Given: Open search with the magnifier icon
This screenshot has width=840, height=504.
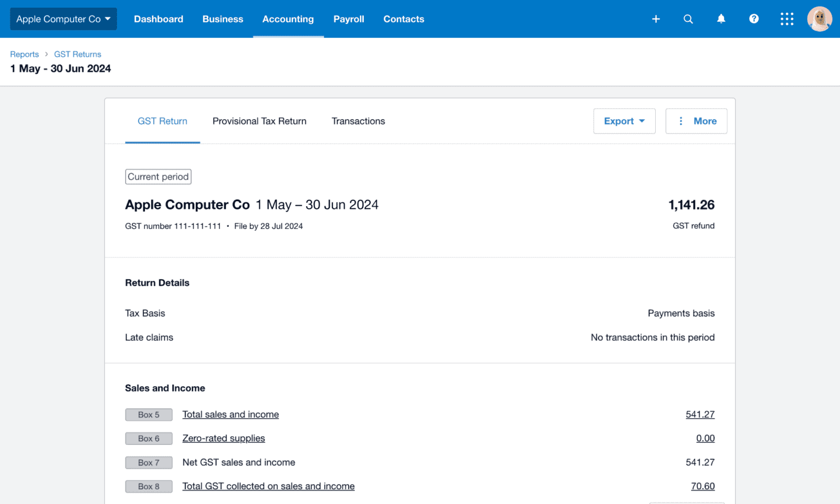Looking at the screenshot, I should tap(688, 19).
